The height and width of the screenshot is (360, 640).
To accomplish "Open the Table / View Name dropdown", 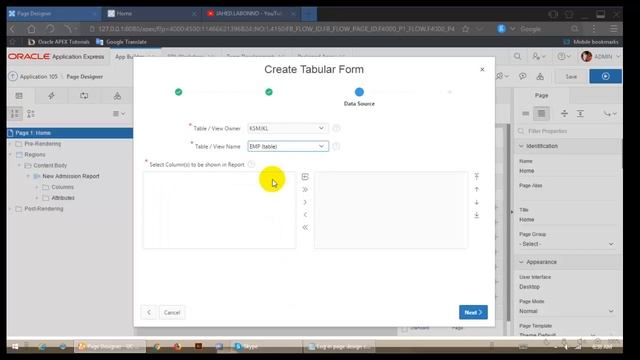I will coord(288,146).
